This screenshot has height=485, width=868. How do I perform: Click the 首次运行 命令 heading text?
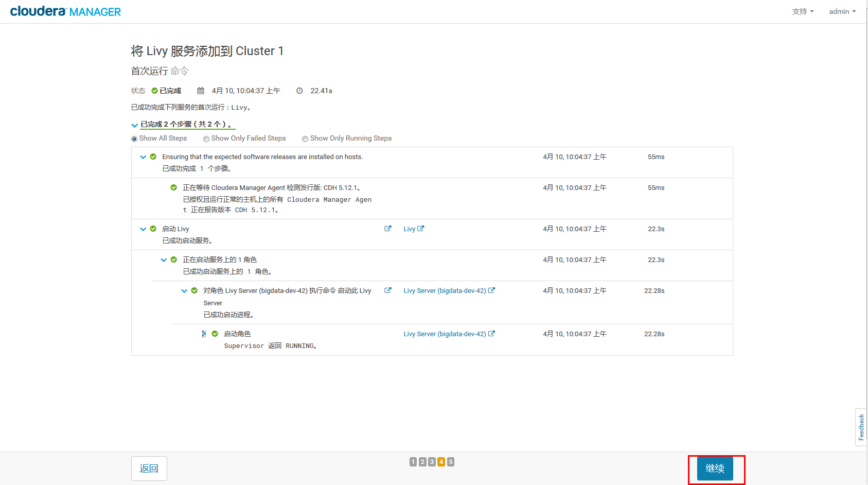tap(160, 71)
